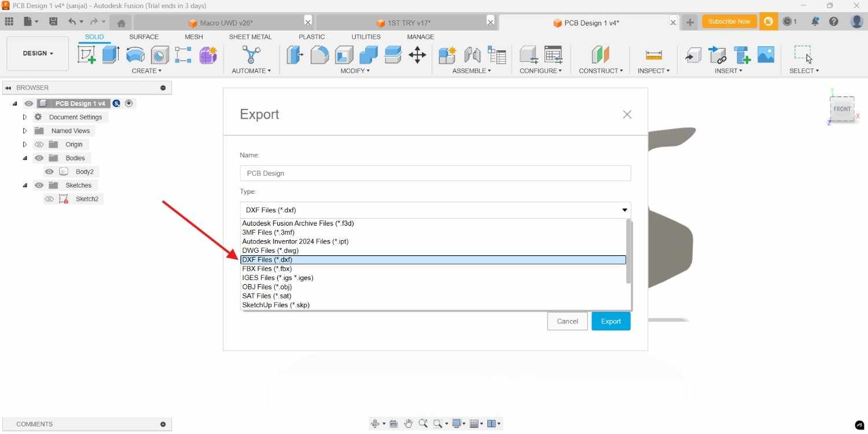This screenshot has width=868, height=434.
Task: Select the Extrude tool icon
Action: click(111, 55)
